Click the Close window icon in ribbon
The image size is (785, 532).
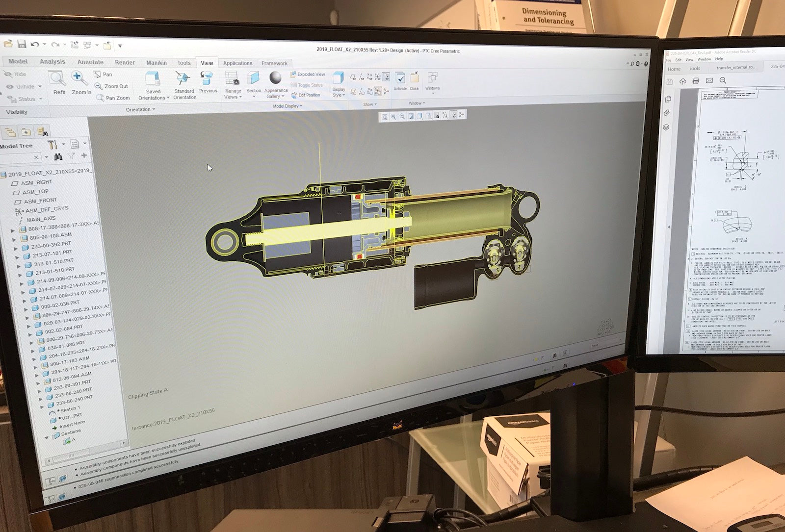[x=415, y=77]
